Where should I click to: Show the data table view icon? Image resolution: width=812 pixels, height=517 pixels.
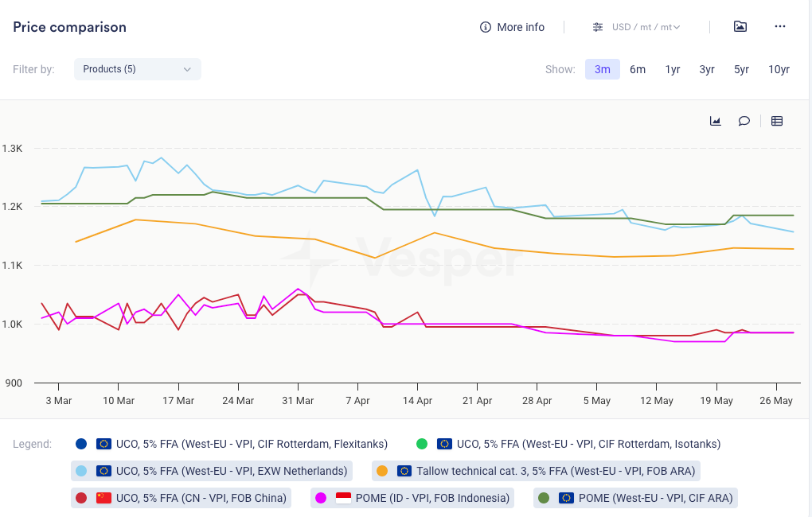(x=777, y=121)
